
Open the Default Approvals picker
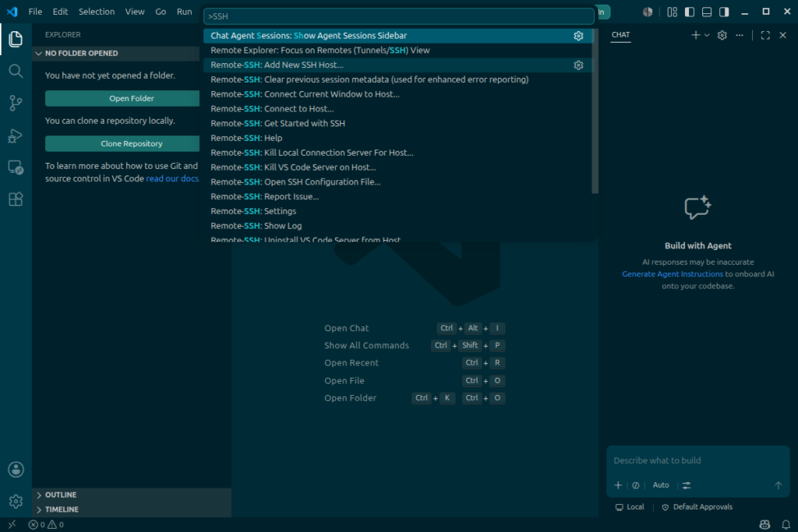(697, 507)
